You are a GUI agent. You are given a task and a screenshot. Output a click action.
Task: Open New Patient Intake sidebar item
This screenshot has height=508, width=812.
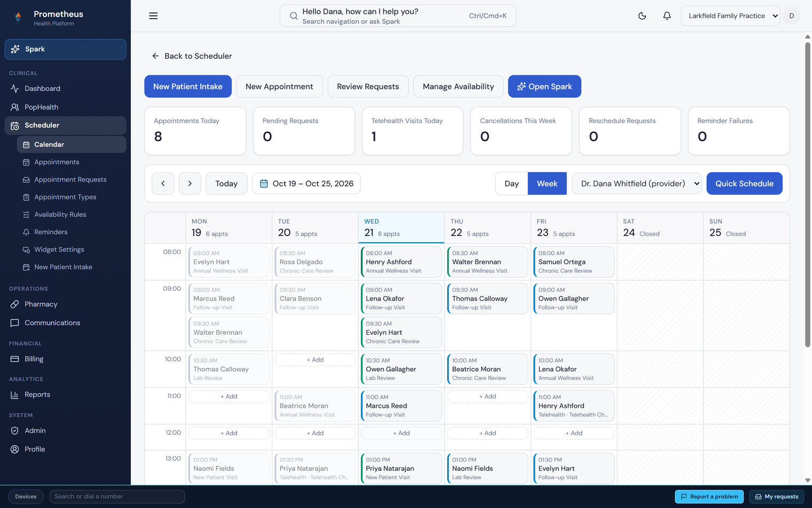coord(72,267)
